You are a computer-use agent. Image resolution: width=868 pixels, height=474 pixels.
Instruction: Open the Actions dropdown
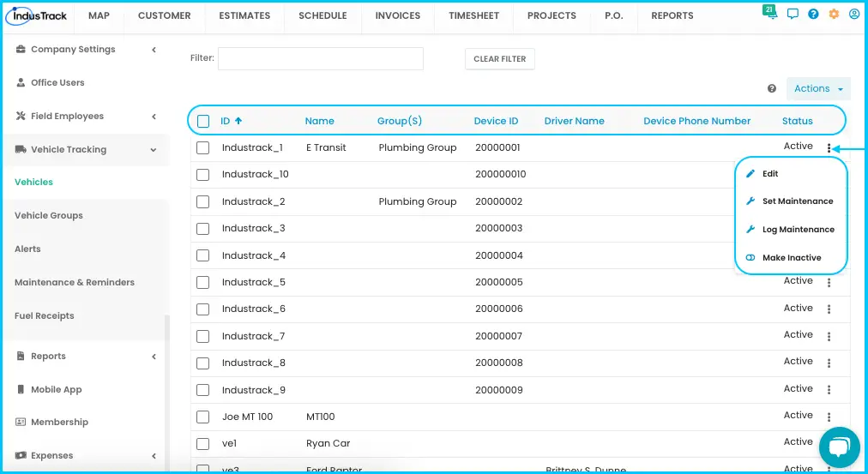(818, 88)
